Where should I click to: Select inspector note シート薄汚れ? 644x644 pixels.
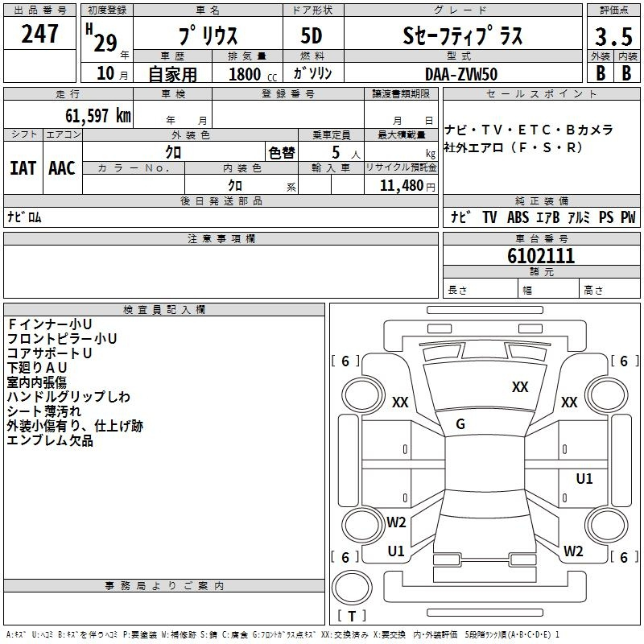[44, 411]
